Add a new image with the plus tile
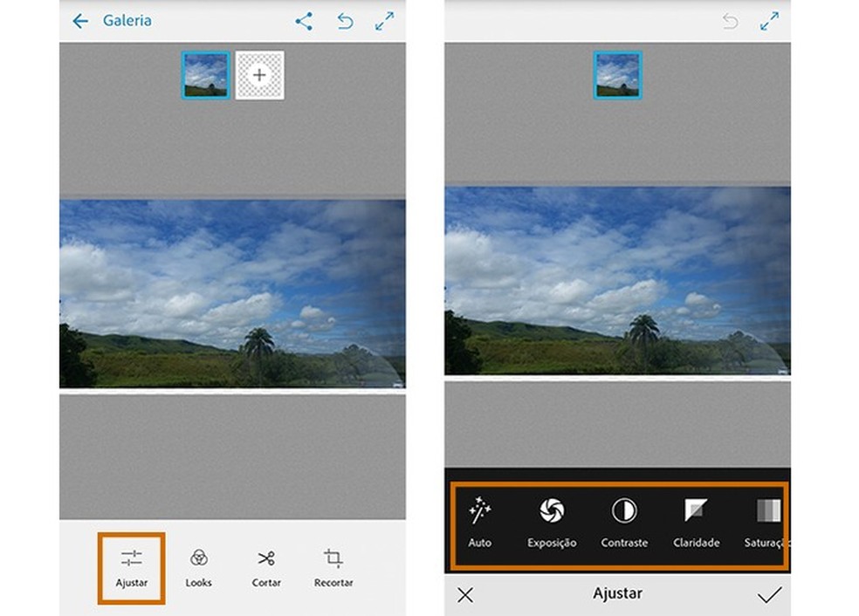 pos(259,75)
